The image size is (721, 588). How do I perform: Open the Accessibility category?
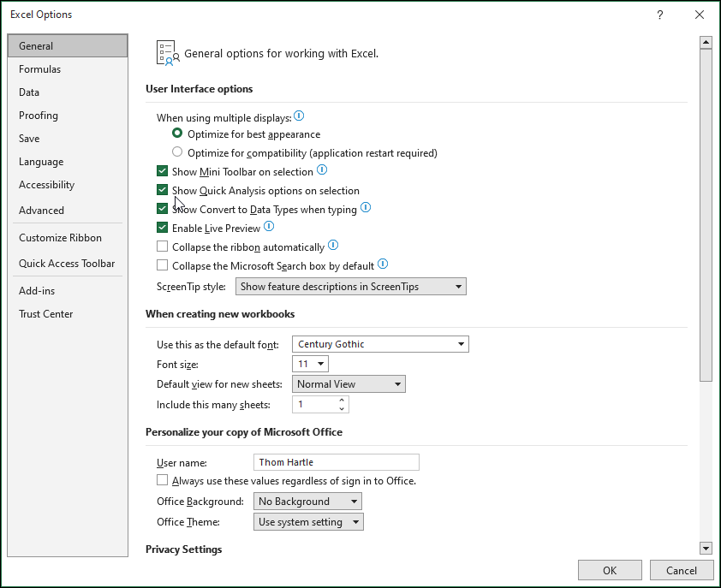(68, 185)
